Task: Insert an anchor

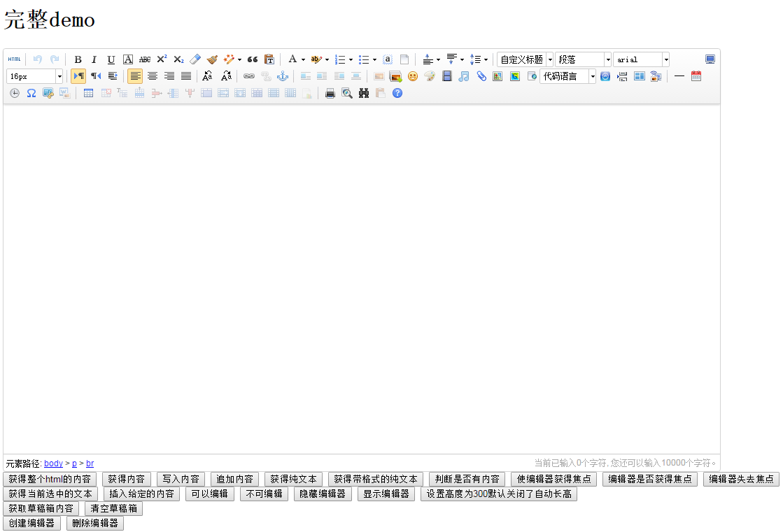Action: 283,76
